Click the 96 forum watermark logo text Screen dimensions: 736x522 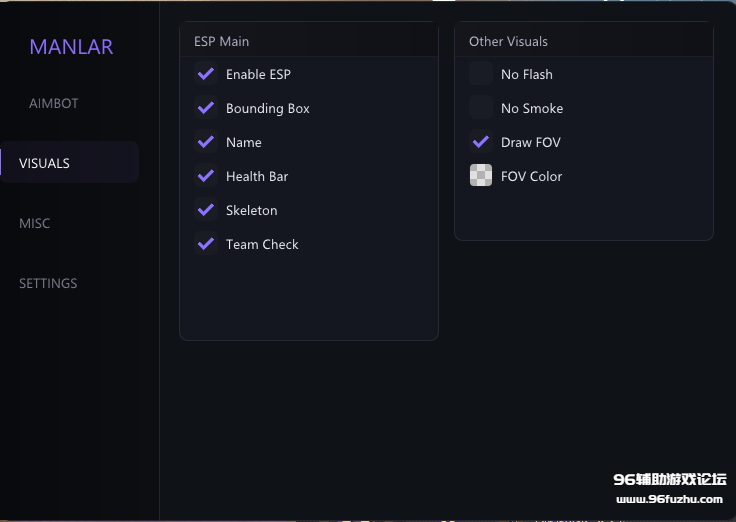(669, 480)
